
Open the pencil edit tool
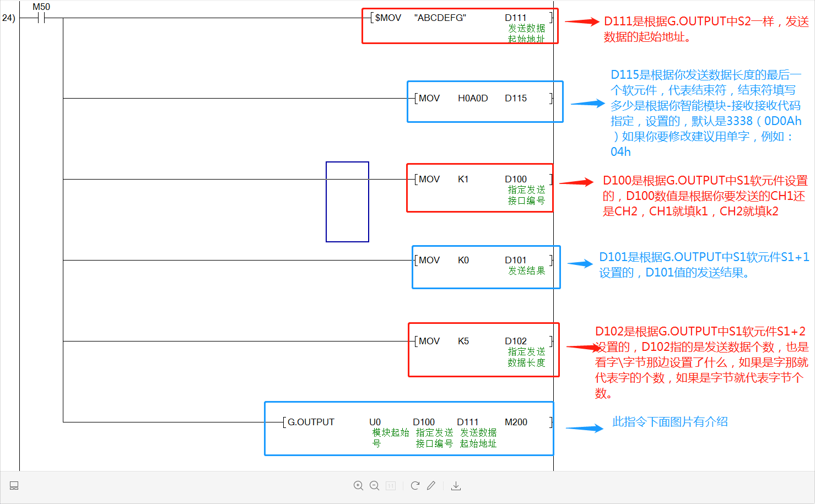tap(431, 485)
